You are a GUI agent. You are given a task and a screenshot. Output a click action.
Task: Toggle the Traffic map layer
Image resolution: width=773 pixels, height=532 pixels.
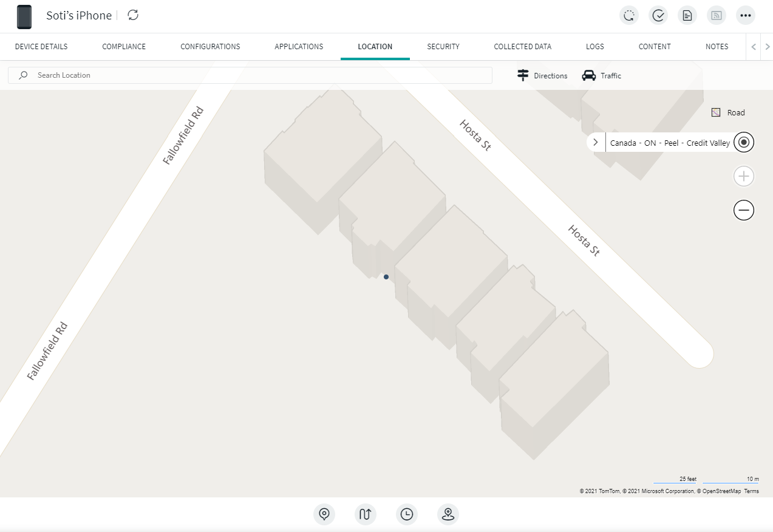[602, 76]
